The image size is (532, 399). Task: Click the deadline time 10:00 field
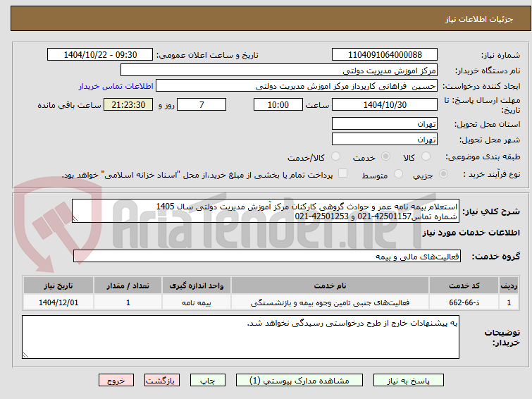click(278, 104)
